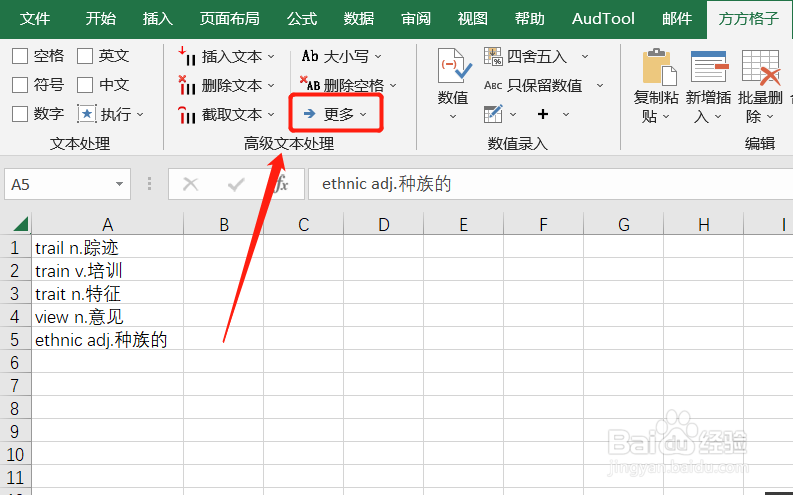Image resolution: width=793 pixels, height=495 pixels.
Task: Switch to the Home (开始) tab
Action: (100, 19)
